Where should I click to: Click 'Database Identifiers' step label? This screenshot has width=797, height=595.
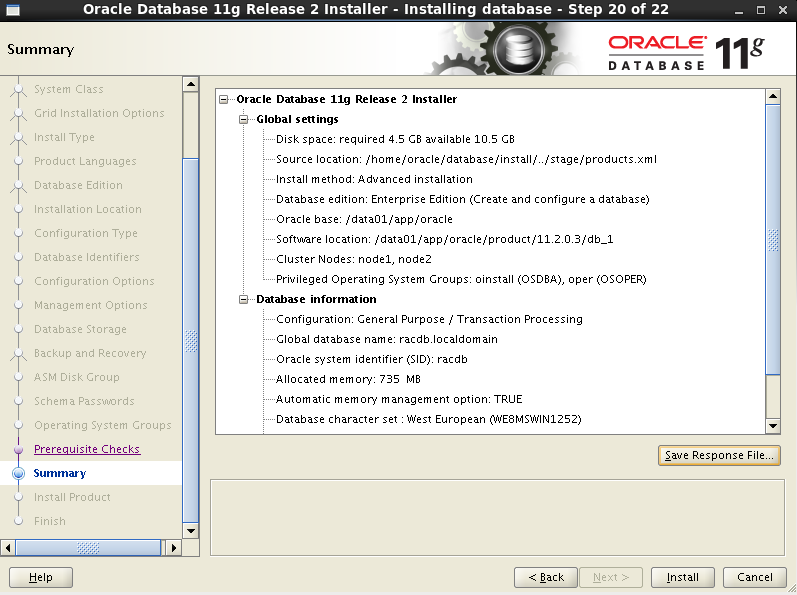coord(86,257)
